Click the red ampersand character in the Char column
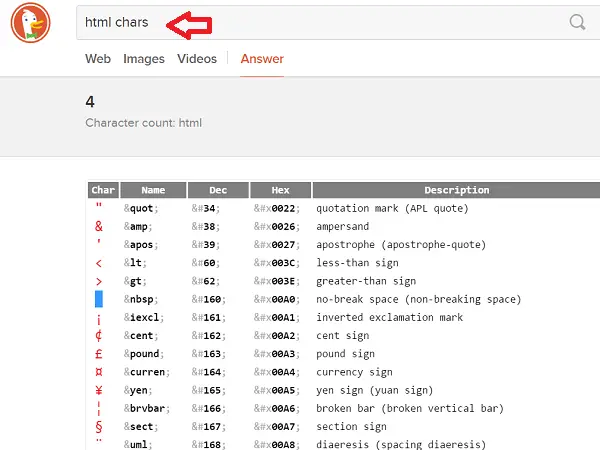This screenshot has height=450, width=600. click(99, 226)
